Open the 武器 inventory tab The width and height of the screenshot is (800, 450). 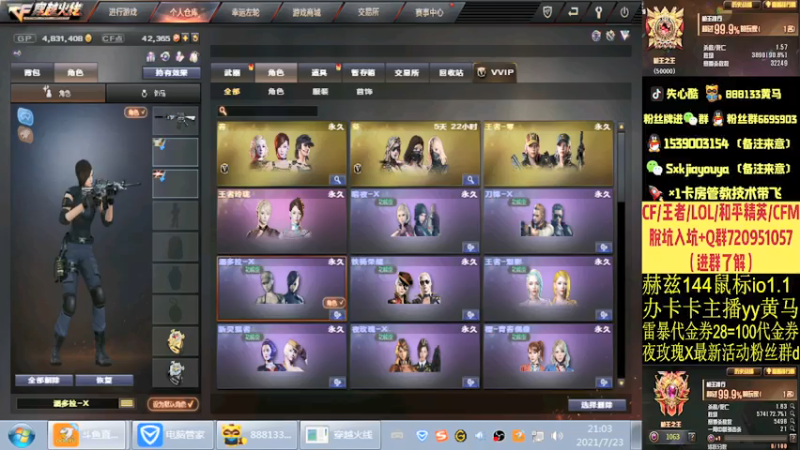tap(233, 72)
